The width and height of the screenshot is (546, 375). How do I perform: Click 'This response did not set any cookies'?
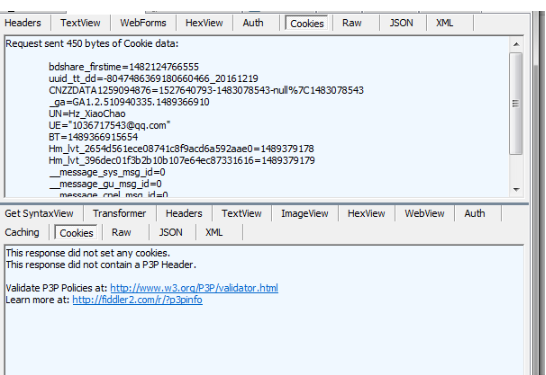[x=88, y=253]
